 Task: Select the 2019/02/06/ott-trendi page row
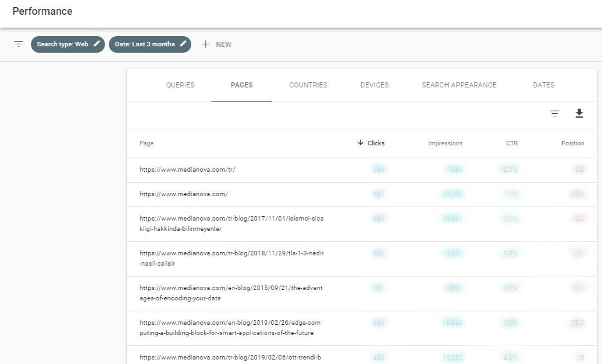[x=362, y=355]
